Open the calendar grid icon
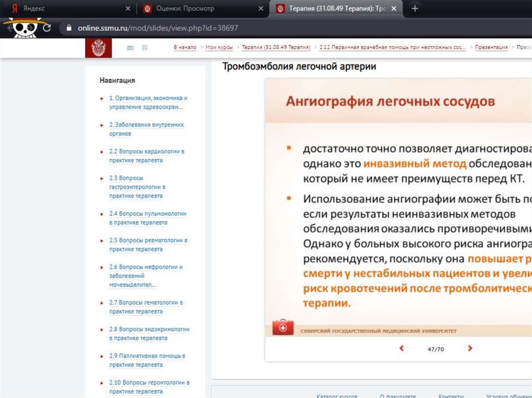This screenshot has height=398, width=532. pyautogui.click(x=144, y=47)
